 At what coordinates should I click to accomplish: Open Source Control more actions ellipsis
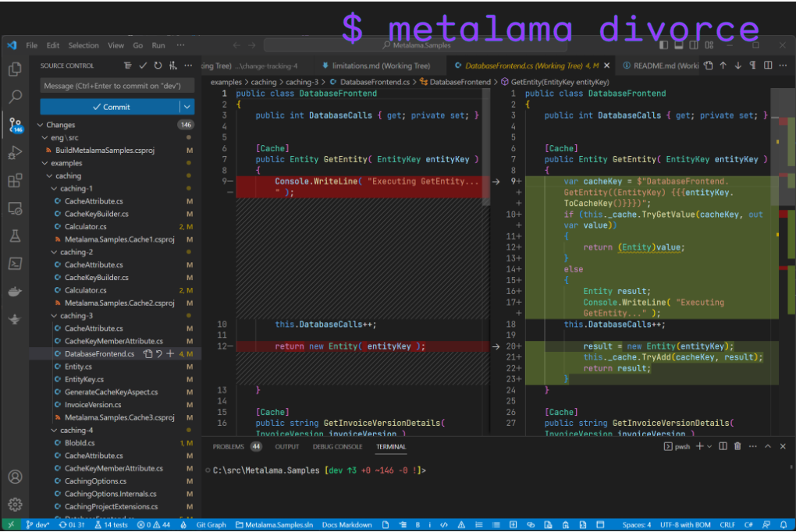(x=188, y=66)
